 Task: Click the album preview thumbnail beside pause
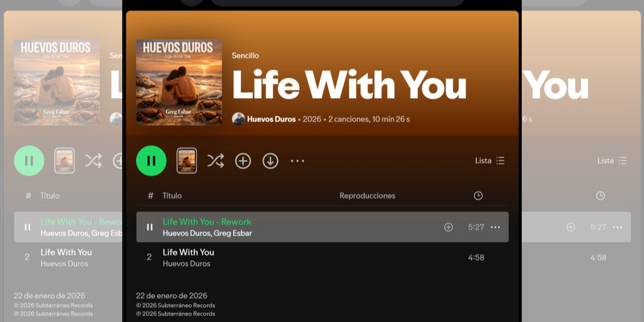pos(187,160)
